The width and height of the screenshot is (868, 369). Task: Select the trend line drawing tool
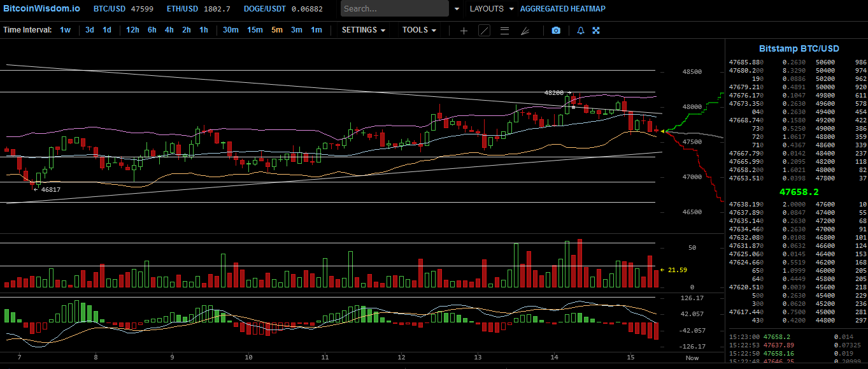[484, 30]
